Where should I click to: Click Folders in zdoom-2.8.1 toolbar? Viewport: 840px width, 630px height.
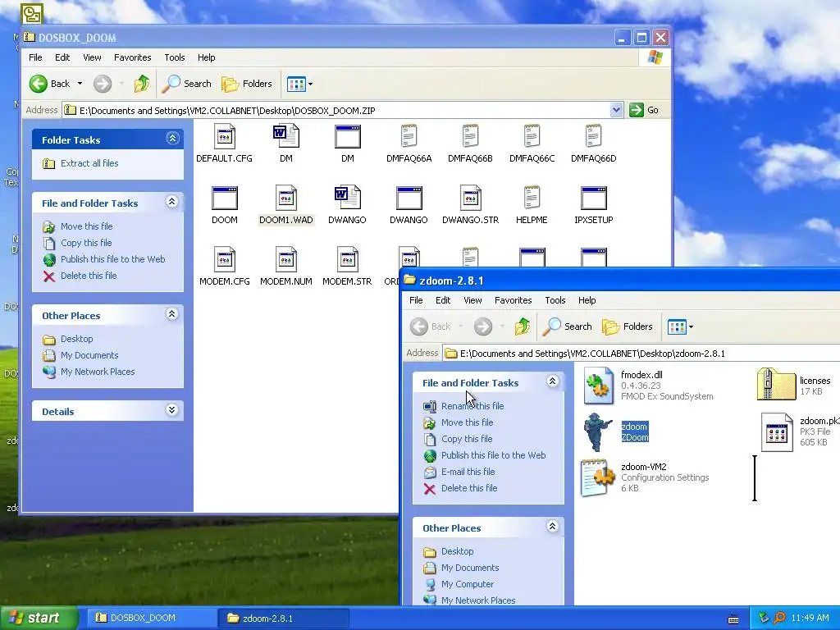pos(628,326)
